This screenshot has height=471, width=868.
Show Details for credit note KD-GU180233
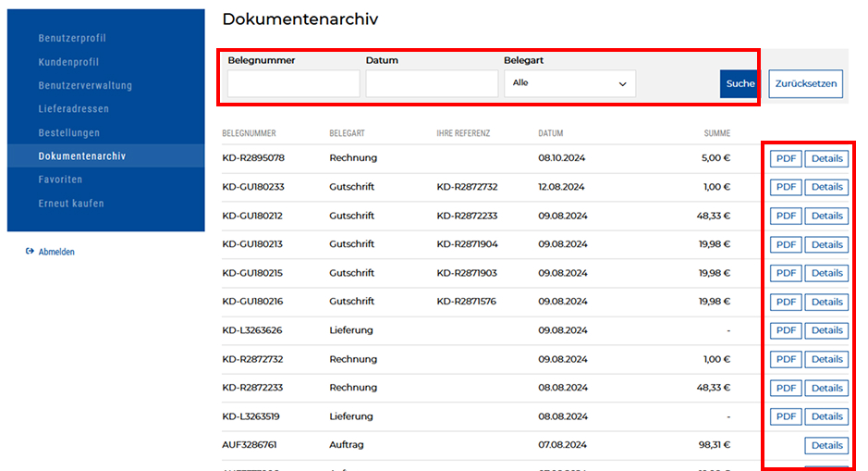pyautogui.click(x=826, y=187)
